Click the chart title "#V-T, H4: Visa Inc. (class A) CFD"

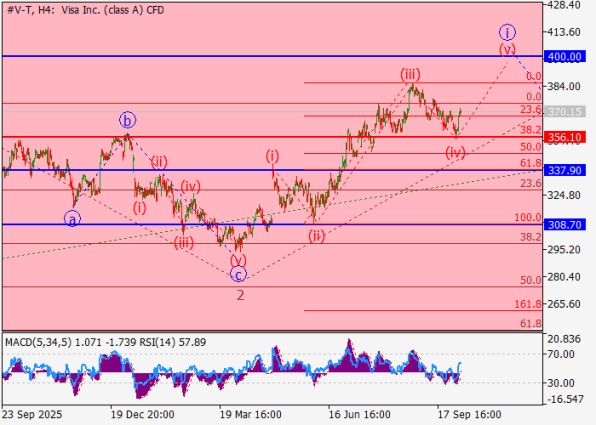[x=86, y=10]
